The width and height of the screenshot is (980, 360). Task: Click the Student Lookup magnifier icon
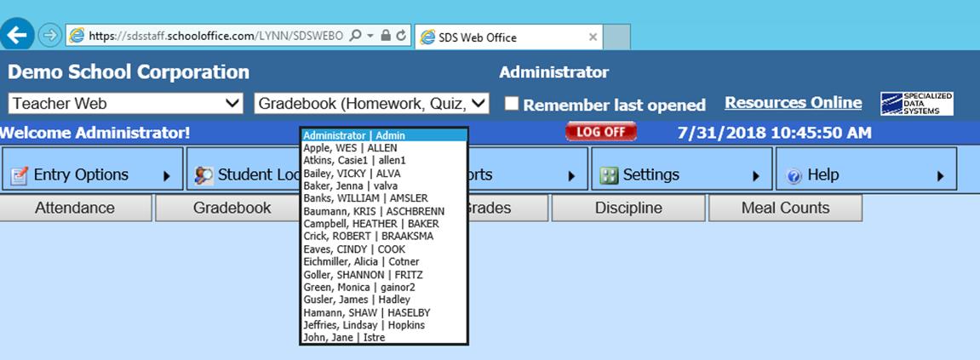[x=203, y=175]
